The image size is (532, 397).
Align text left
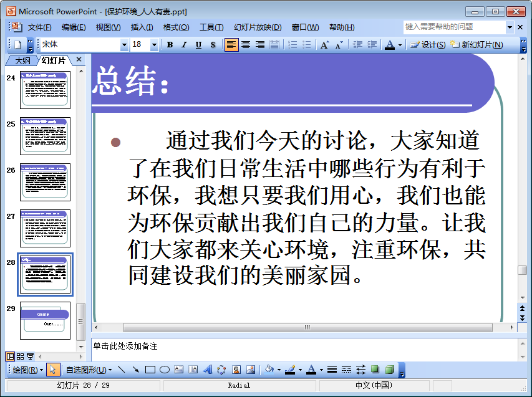[231, 45]
